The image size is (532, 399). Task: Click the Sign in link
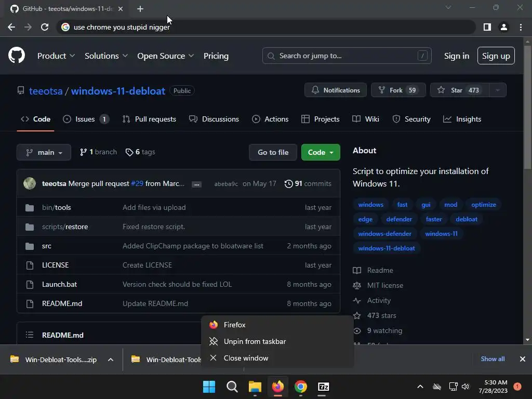(x=457, y=56)
